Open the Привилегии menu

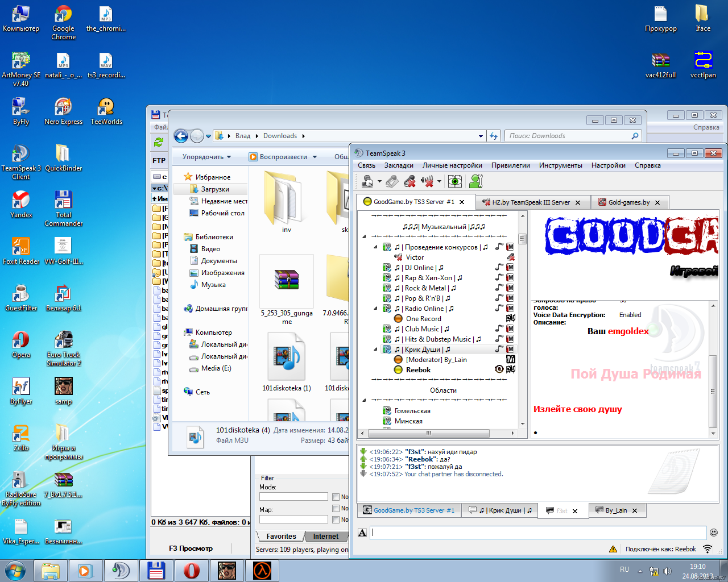[x=511, y=165]
